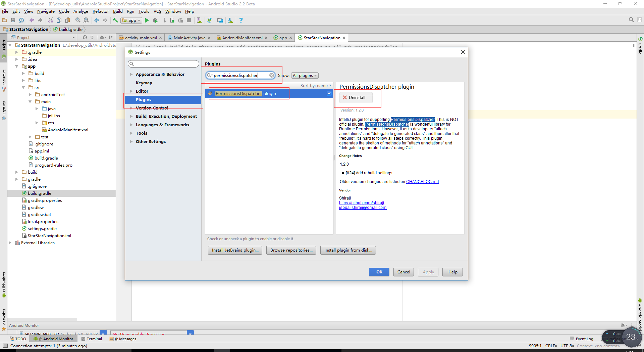
Task: Clear the plugin search field text
Action: (272, 76)
